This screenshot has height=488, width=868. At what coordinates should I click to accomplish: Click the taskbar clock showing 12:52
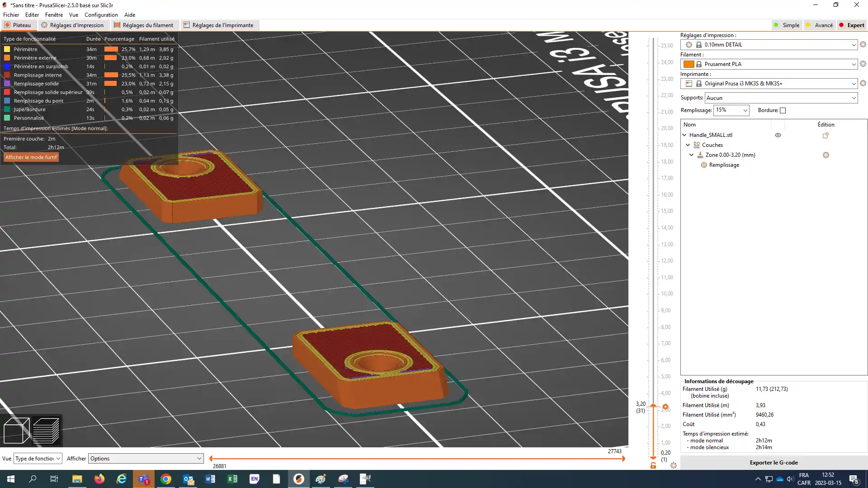click(x=828, y=479)
